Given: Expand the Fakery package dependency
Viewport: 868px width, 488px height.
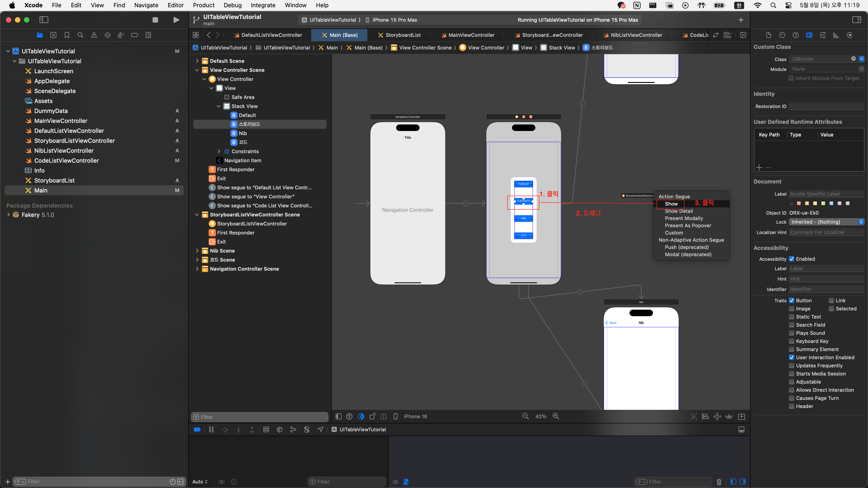Looking at the screenshot, I should (8, 215).
